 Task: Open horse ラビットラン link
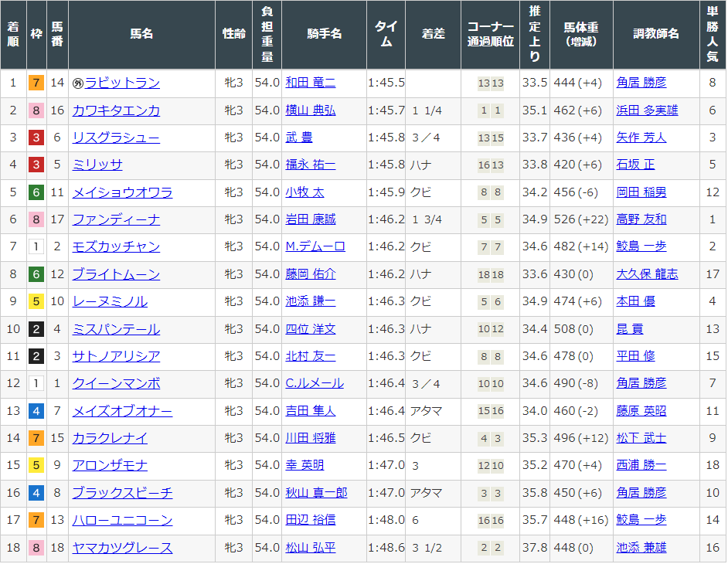click(x=122, y=83)
